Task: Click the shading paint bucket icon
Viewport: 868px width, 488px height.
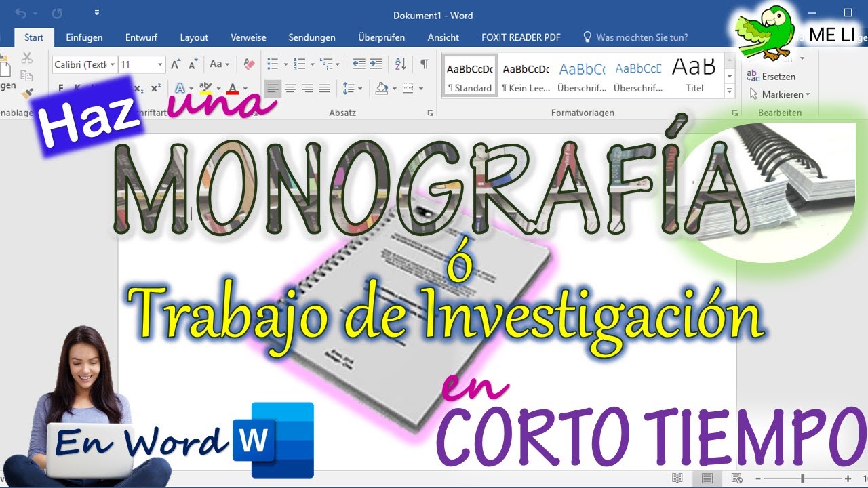Action: pos(381,88)
